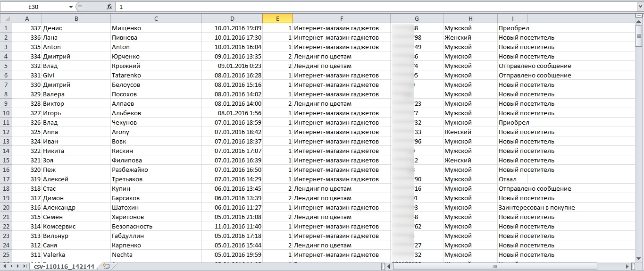Go to next sheet with the navigation arrow
This screenshot has height=271, width=644.
click(x=18, y=266)
